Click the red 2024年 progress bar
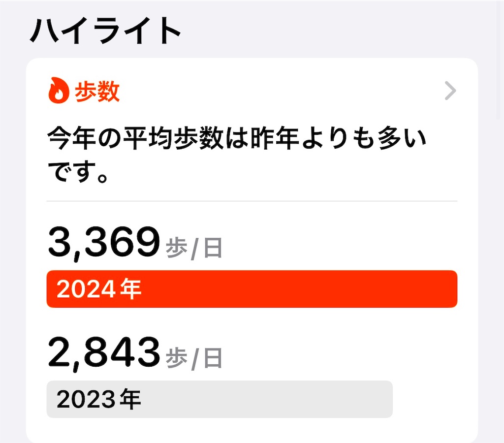 point(252,289)
